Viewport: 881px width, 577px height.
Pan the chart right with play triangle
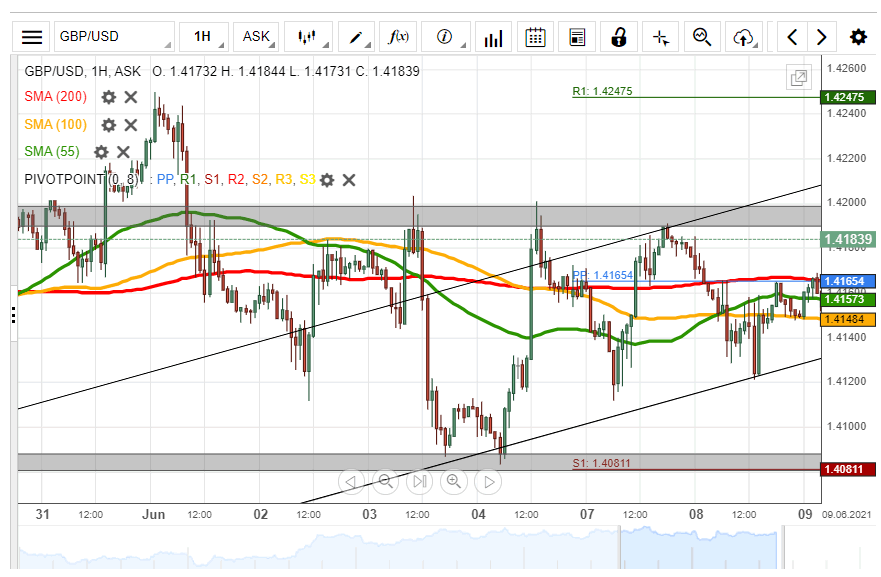488,482
